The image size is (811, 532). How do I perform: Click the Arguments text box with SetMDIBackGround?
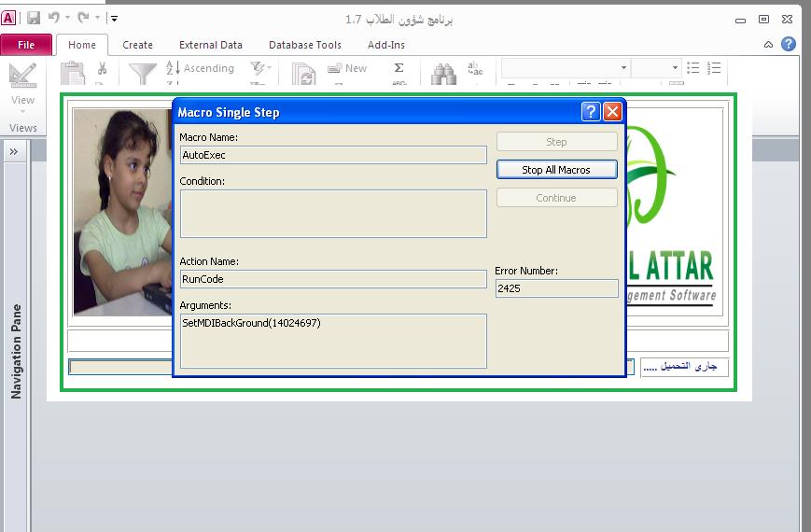pos(333,341)
